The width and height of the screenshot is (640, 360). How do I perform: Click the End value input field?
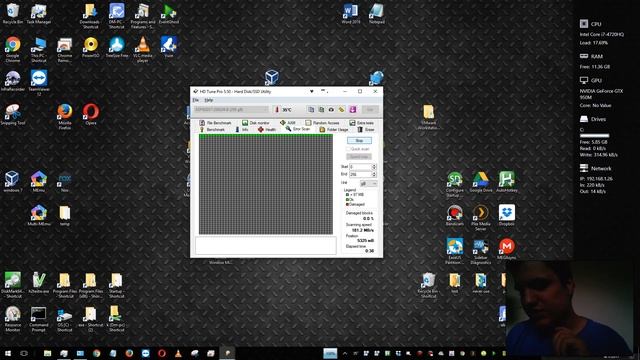tap(360, 174)
